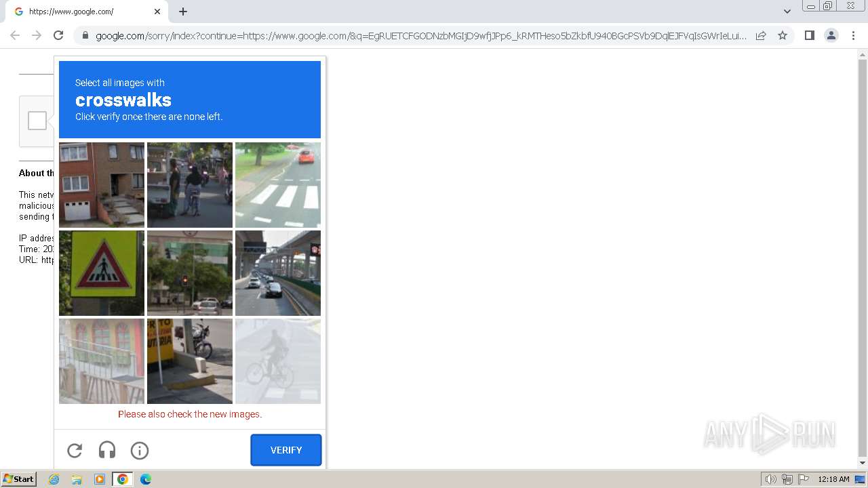The width and height of the screenshot is (868, 488).
Task: Bookmark this tab with star icon
Action: pyautogui.click(x=783, y=35)
